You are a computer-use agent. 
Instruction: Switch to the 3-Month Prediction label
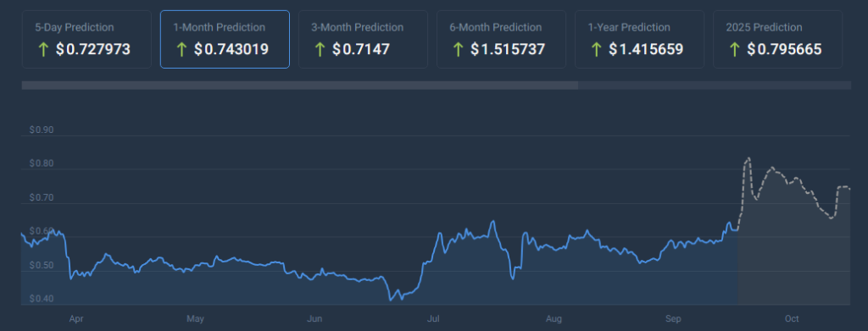(x=358, y=27)
